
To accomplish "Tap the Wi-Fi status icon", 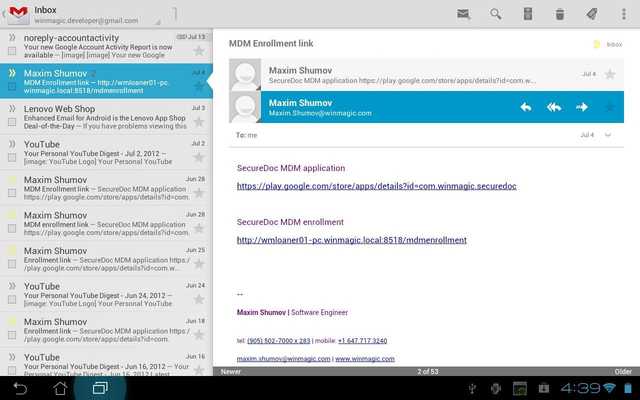I will [x=609, y=388].
